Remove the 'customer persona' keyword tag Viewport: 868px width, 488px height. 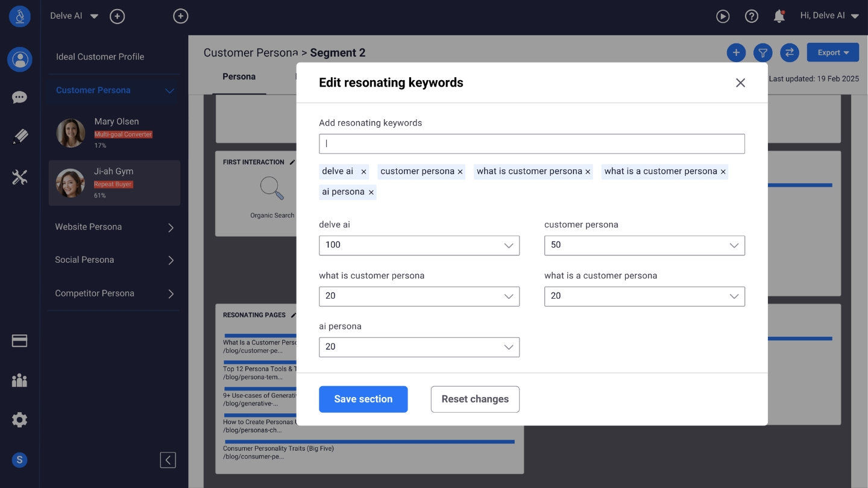click(460, 172)
